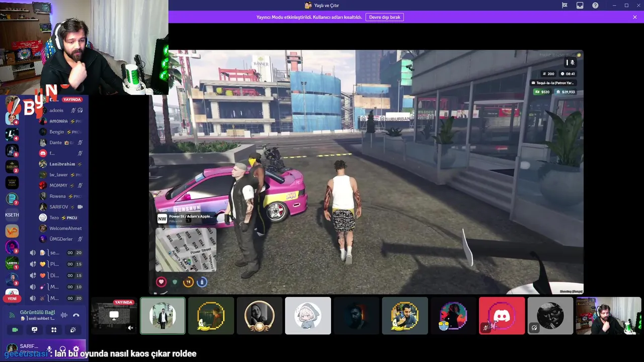Join voice channel se... with 00 20
This screenshot has height=362, width=644.
click(x=56, y=253)
